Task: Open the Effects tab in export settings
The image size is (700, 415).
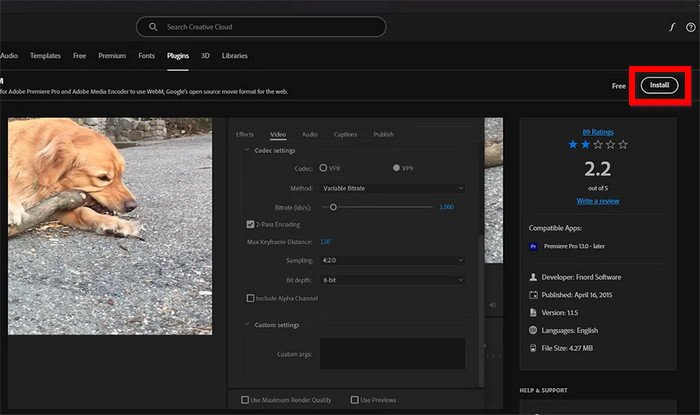Action: pos(245,134)
